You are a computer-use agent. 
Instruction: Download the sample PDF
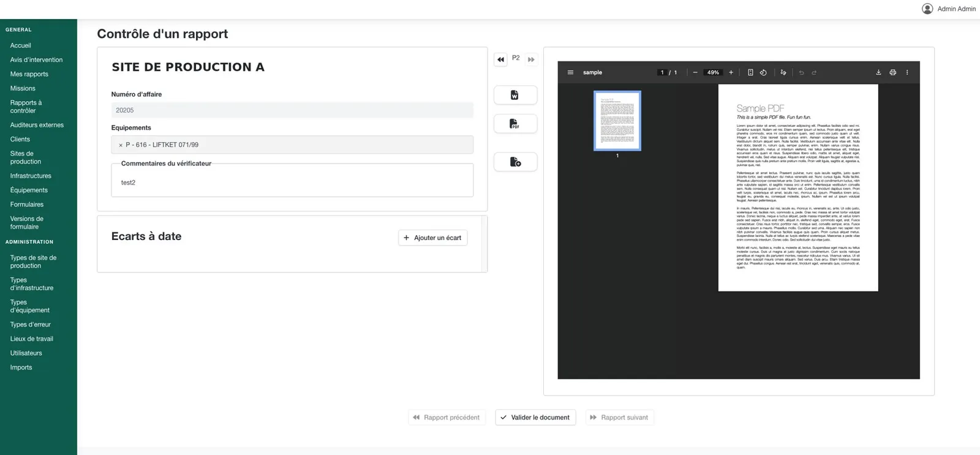[878, 72]
